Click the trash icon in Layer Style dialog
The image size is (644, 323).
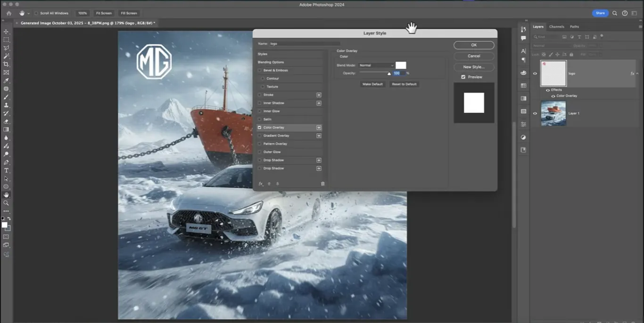coord(322,184)
